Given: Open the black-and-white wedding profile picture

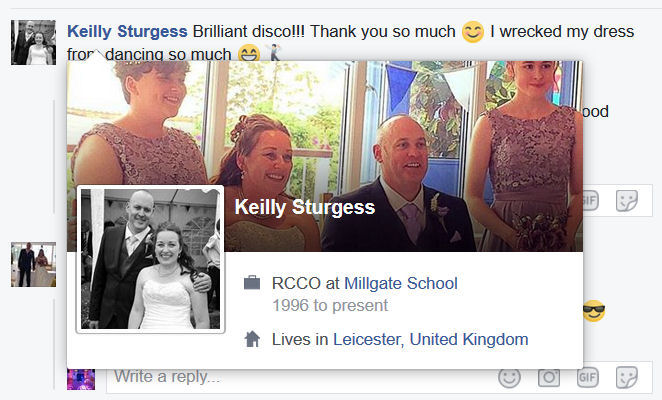Looking at the screenshot, I should pos(150,259).
